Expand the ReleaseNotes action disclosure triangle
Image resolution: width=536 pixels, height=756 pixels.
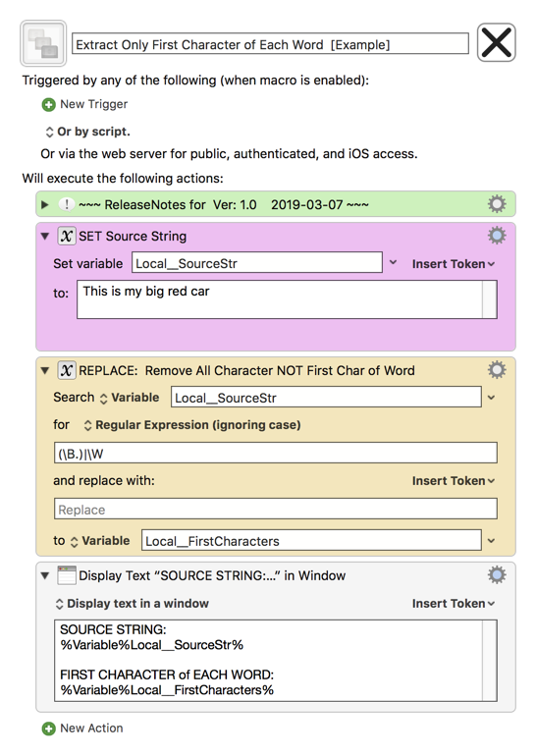click(45, 204)
